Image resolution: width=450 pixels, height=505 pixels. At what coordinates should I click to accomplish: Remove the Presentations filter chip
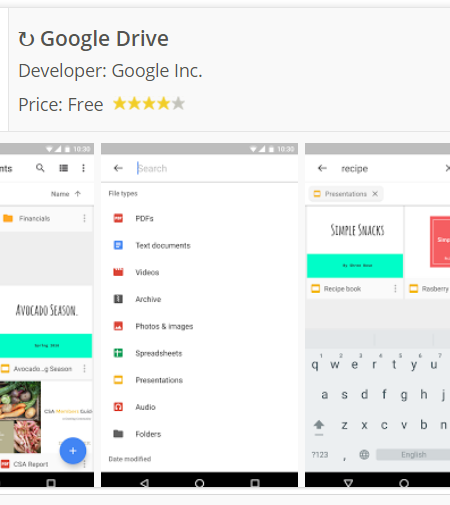[375, 194]
